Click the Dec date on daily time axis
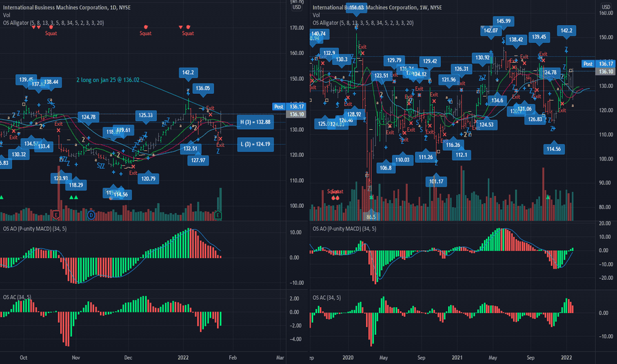This screenshot has height=364, width=617. click(x=128, y=357)
